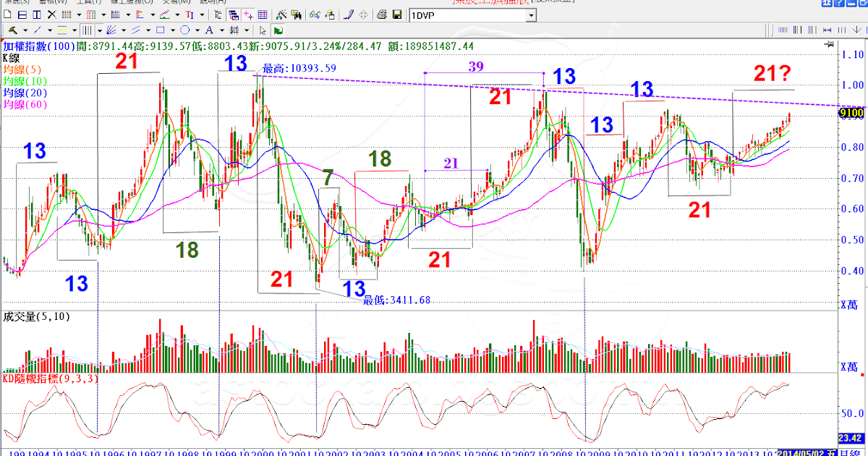Click the eyeglasses view toolbar icon

pyautogui.click(x=315, y=14)
